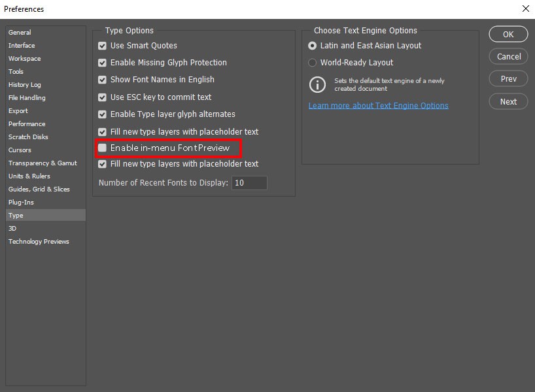Click the info icon in Text Engine Options
This screenshot has width=535, height=392.
[x=317, y=84]
